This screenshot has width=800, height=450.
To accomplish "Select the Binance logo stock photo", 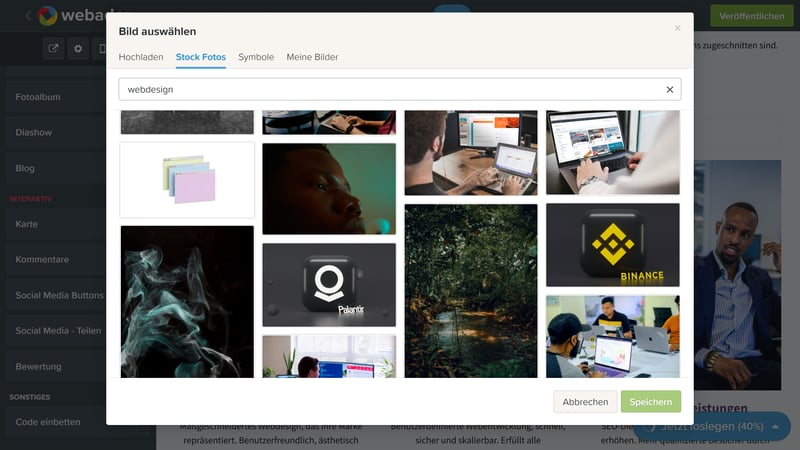I will [613, 244].
